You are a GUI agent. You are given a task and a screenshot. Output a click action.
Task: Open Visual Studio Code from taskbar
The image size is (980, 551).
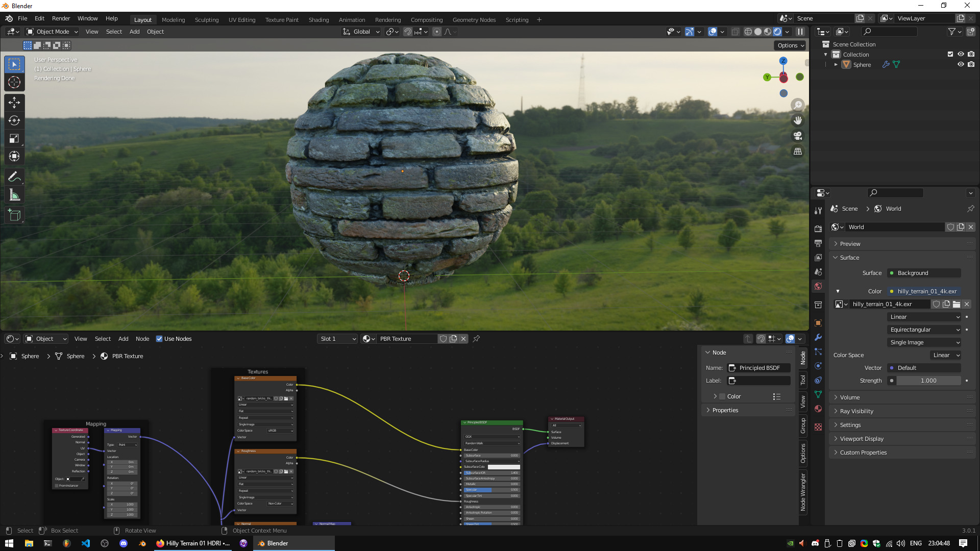(85, 543)
